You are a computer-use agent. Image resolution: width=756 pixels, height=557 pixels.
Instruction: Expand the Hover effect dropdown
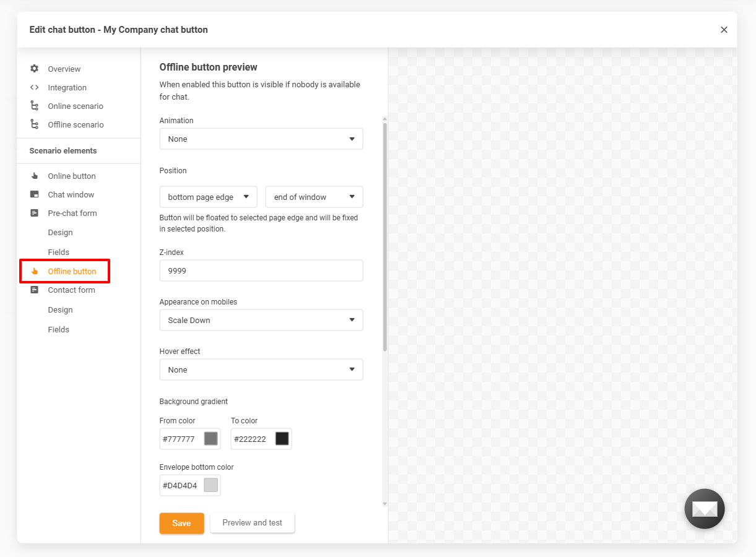click(261, 369)
